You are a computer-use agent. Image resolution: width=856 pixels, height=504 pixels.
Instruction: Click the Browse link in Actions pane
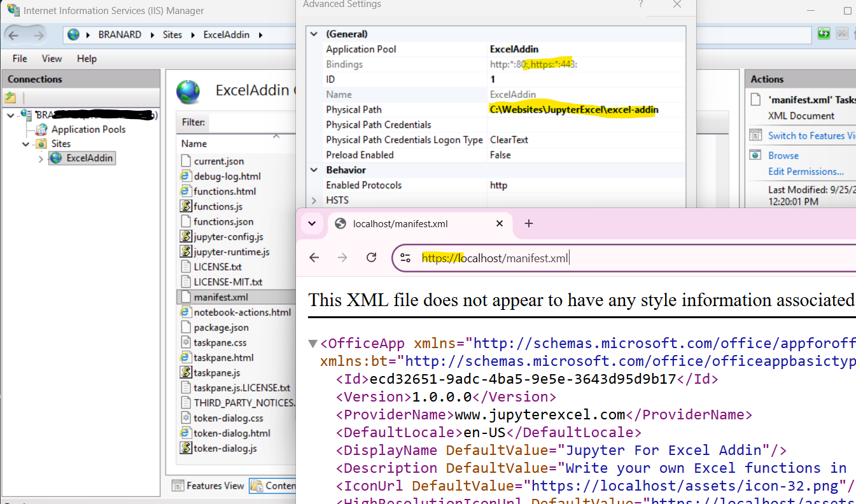[x=783, y=155]
